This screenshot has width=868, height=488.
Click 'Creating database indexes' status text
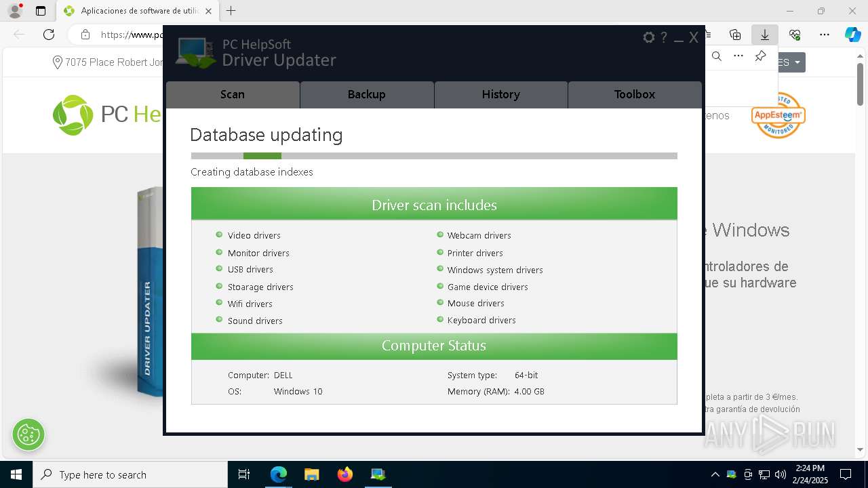point(252,172)
